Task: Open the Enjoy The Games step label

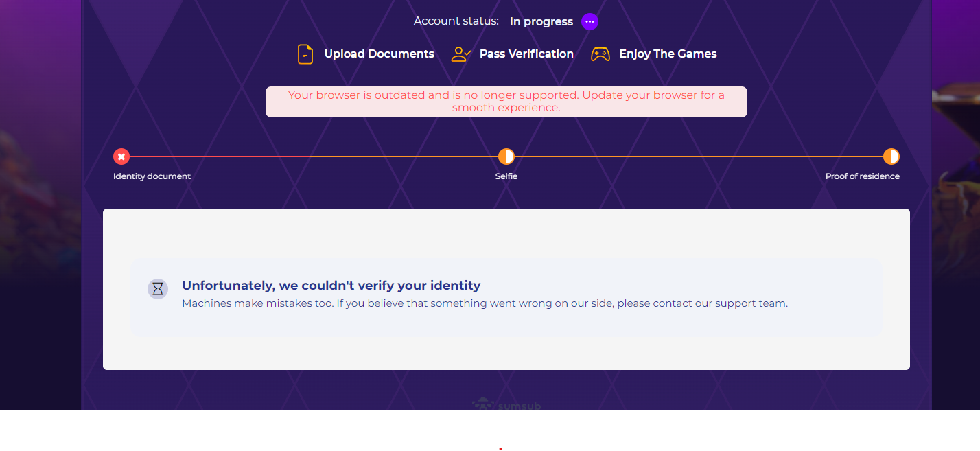Action: click(668, 54)
